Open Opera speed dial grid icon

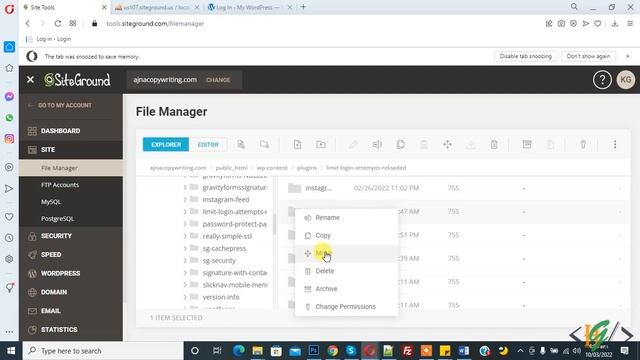(x=73, y=24)
